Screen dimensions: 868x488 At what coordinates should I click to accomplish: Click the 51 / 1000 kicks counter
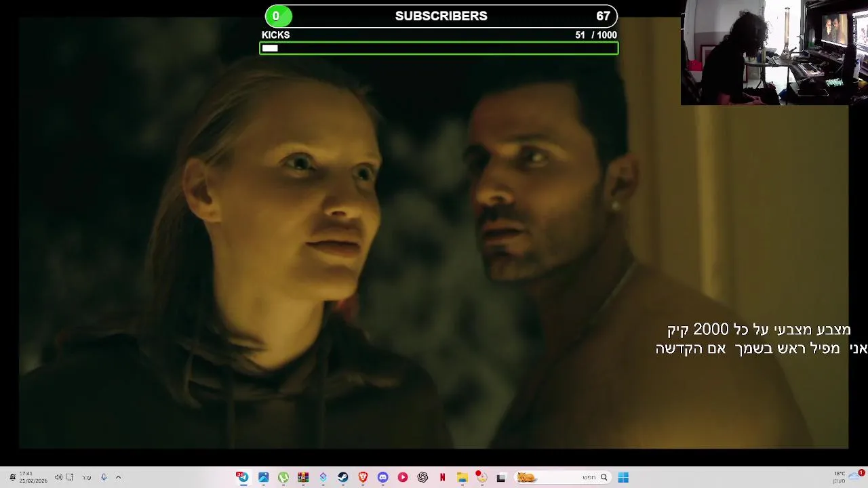click(595, 35)
